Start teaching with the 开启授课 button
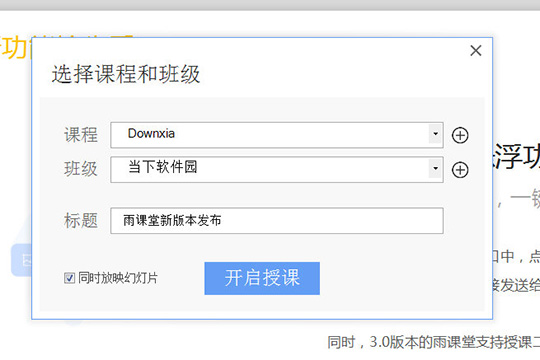Screen dimensions: 540x360 tap(262, 278)
